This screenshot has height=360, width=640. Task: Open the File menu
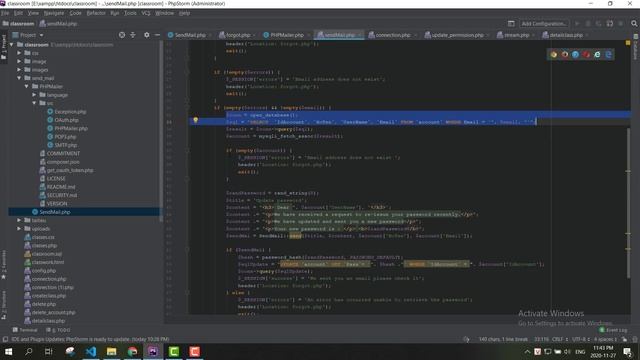point(5,13)
